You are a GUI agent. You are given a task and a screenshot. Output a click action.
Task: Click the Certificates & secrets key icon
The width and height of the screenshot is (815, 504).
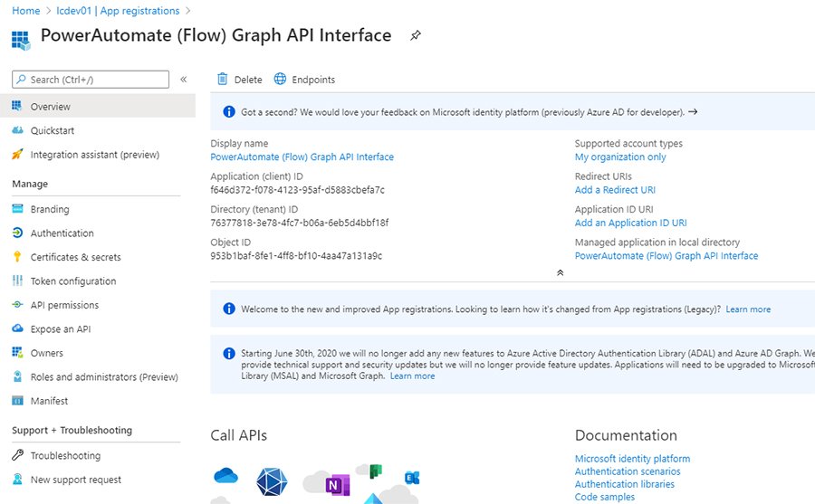click(17, 257)
